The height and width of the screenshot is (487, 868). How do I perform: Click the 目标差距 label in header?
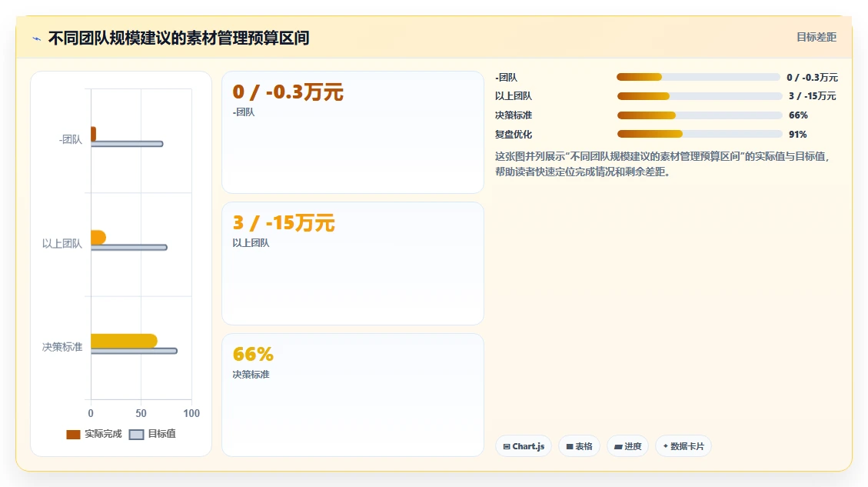(816, 37)
